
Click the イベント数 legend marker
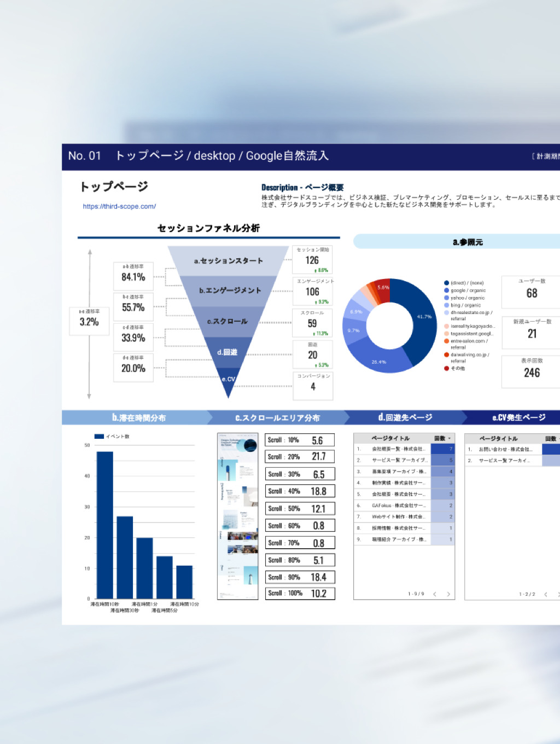[99, 437]
